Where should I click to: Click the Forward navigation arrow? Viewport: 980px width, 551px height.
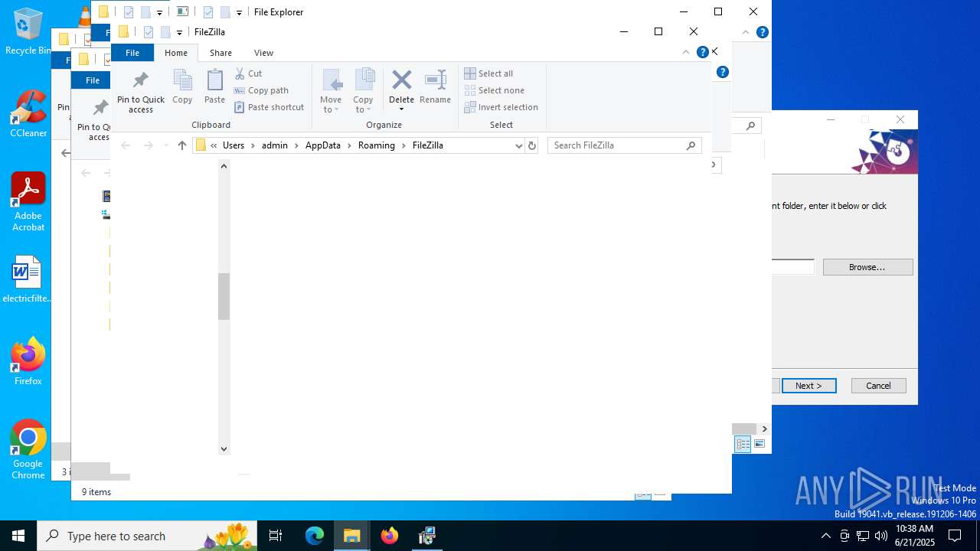(149, 145)
